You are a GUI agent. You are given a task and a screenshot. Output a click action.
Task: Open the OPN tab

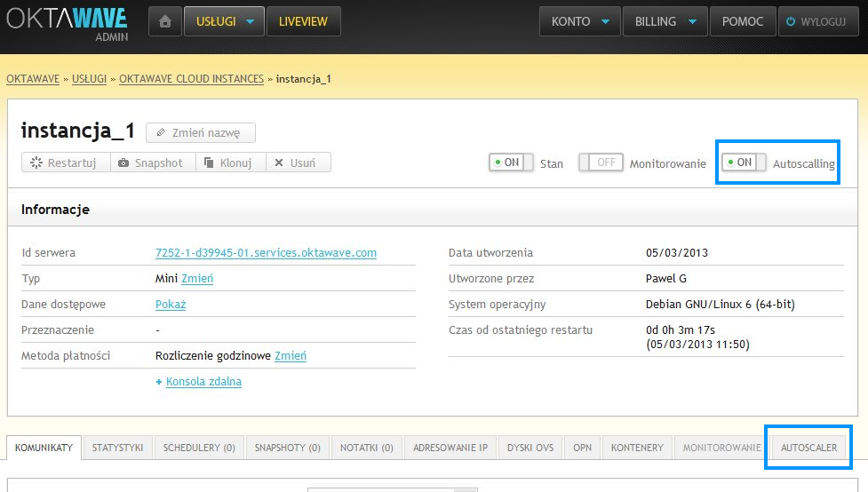coord(582,448)
